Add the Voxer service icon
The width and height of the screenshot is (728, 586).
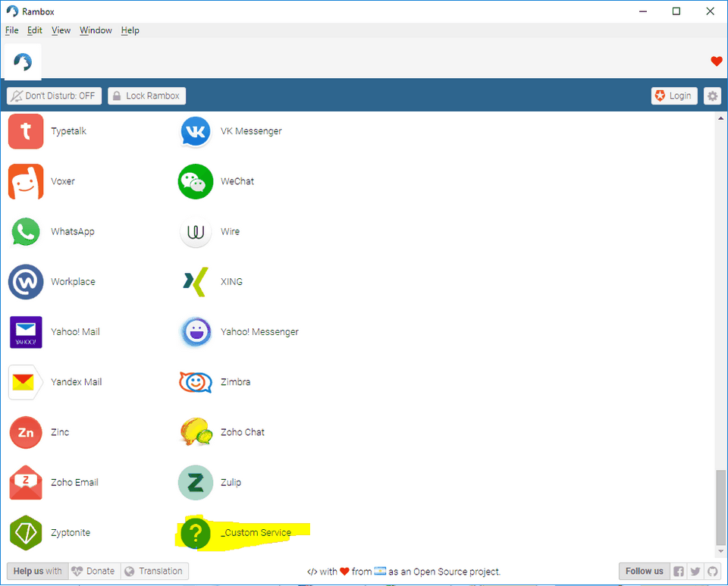[x=26, y=181]
